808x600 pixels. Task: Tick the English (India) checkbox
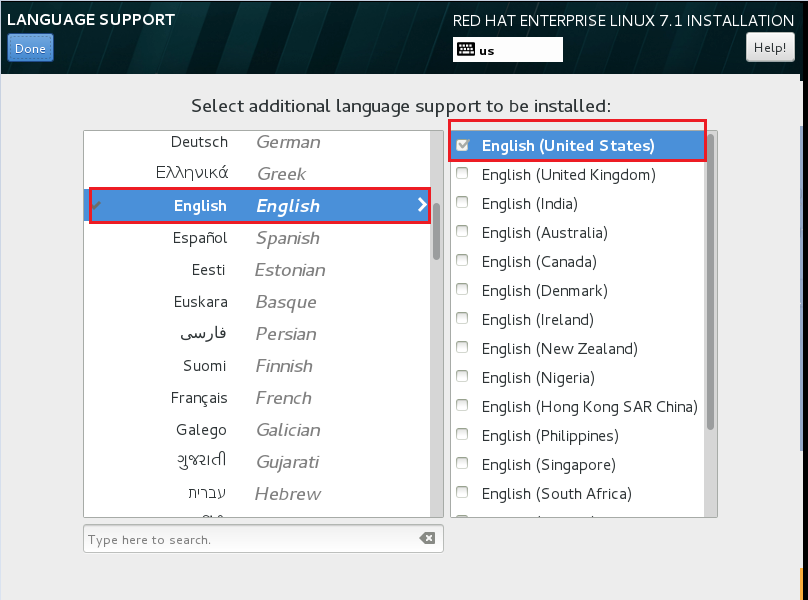point(462,203)
